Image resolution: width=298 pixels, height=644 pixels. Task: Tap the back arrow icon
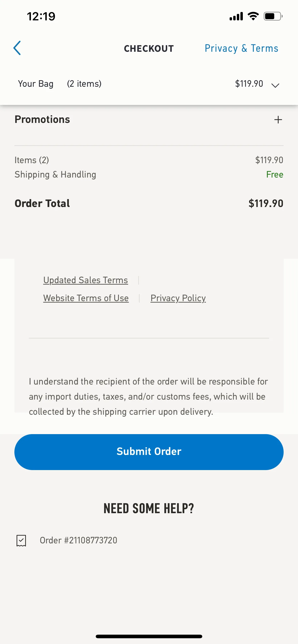(17, 48)
